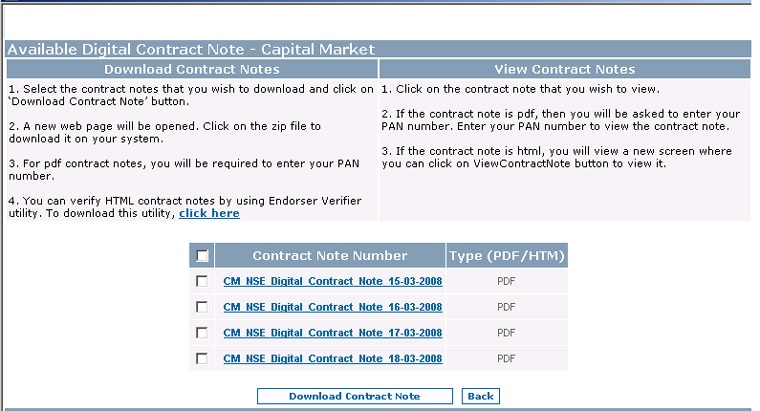Screen dimensions: 760x411
Task: Open CM_NSE_Digital_Contract_Note_15-03-2008 link
Action: click(332, 281)
